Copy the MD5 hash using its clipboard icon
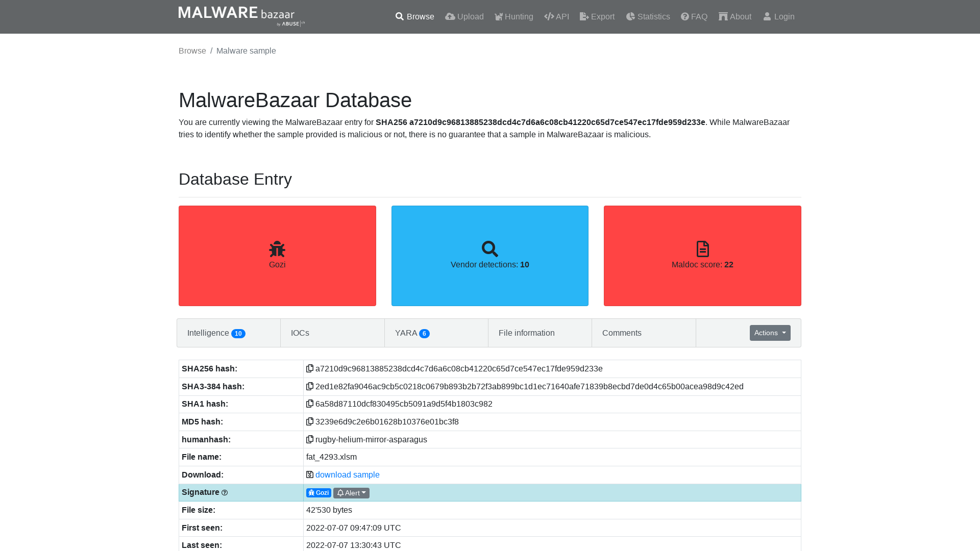 click(x=310, y=421)
